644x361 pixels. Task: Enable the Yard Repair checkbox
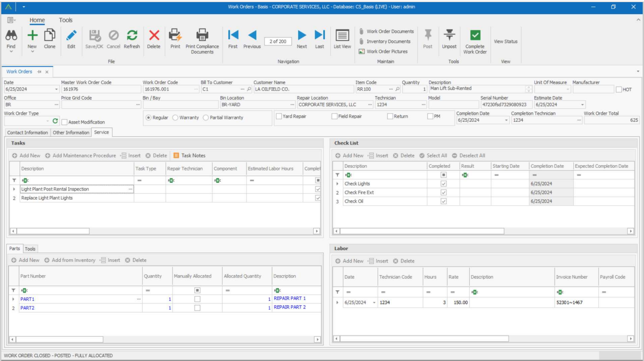coord(279,116)
